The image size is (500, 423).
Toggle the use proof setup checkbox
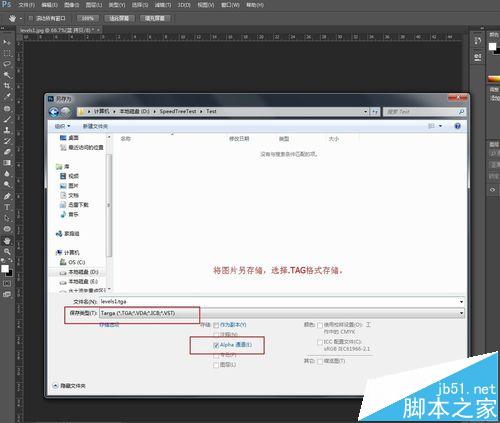click(x=320, y=325)
